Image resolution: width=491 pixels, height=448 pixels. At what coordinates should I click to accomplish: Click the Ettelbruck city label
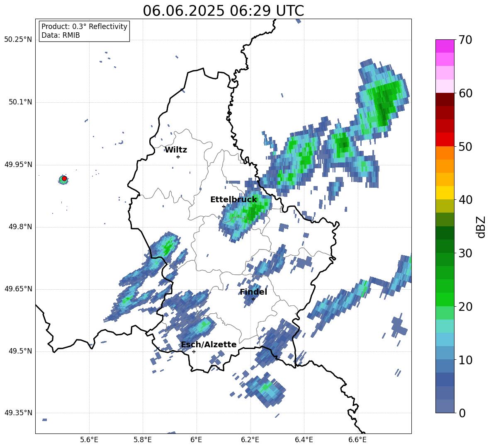point(233,200)
